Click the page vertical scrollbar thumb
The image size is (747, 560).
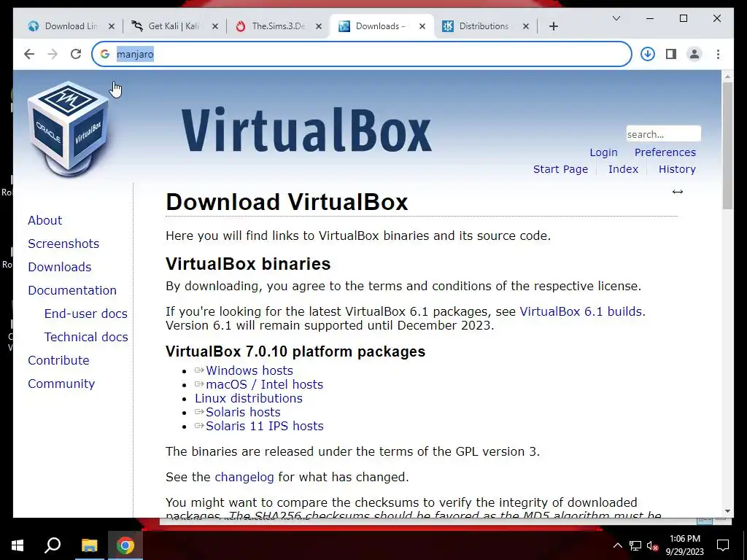click(727, 146)
